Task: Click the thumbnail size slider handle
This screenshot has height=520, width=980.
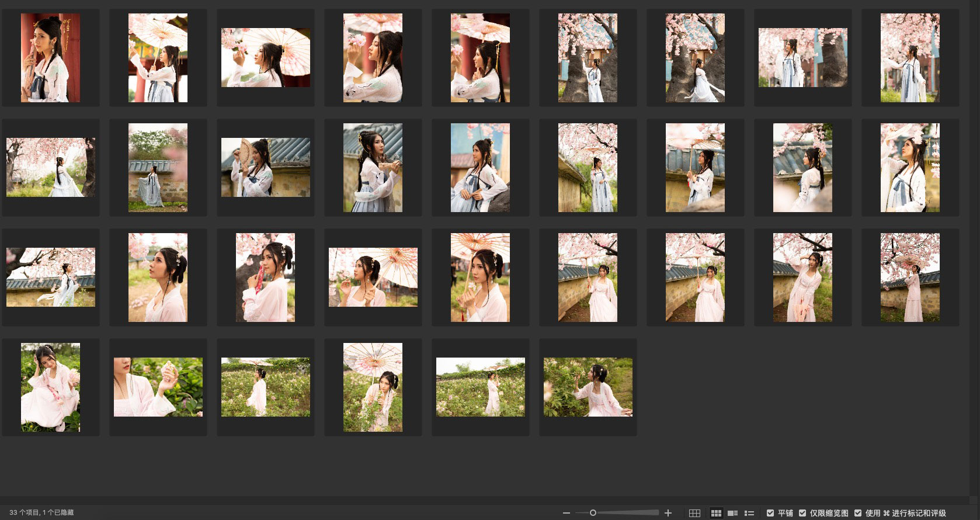Action: point(593,513)
